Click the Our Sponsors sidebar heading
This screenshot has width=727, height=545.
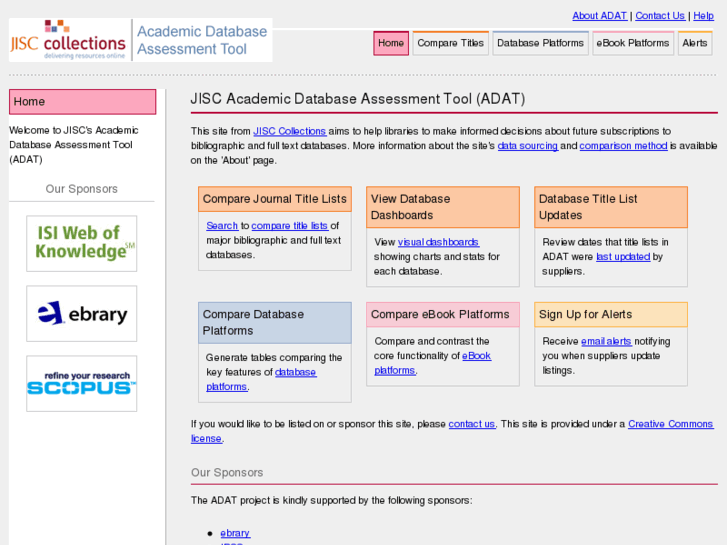pos(82,189)
